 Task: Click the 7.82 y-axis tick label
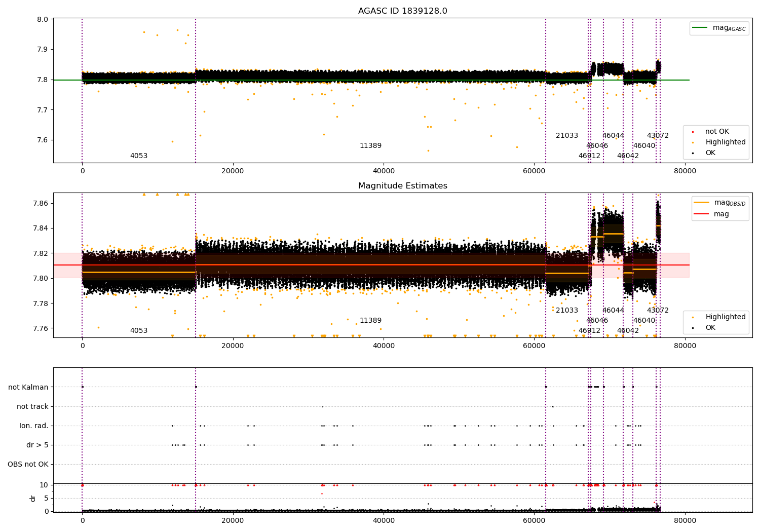(41, 253)
